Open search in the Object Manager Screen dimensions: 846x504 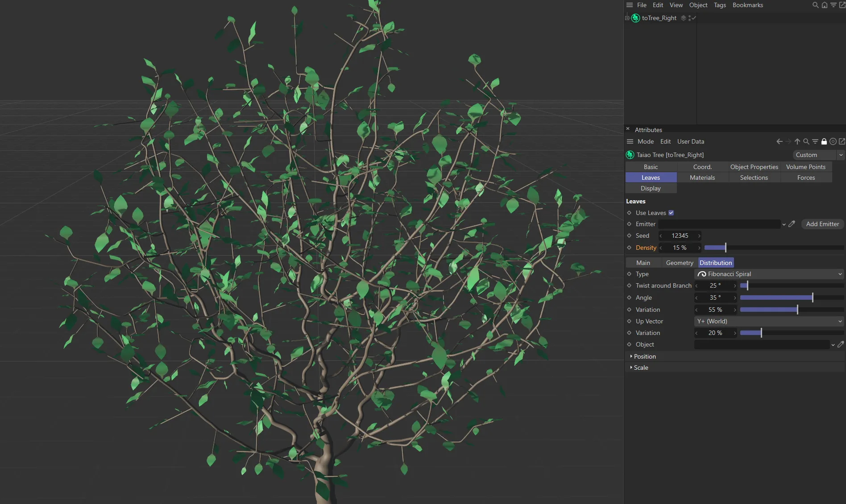click(x=815, y=5)
